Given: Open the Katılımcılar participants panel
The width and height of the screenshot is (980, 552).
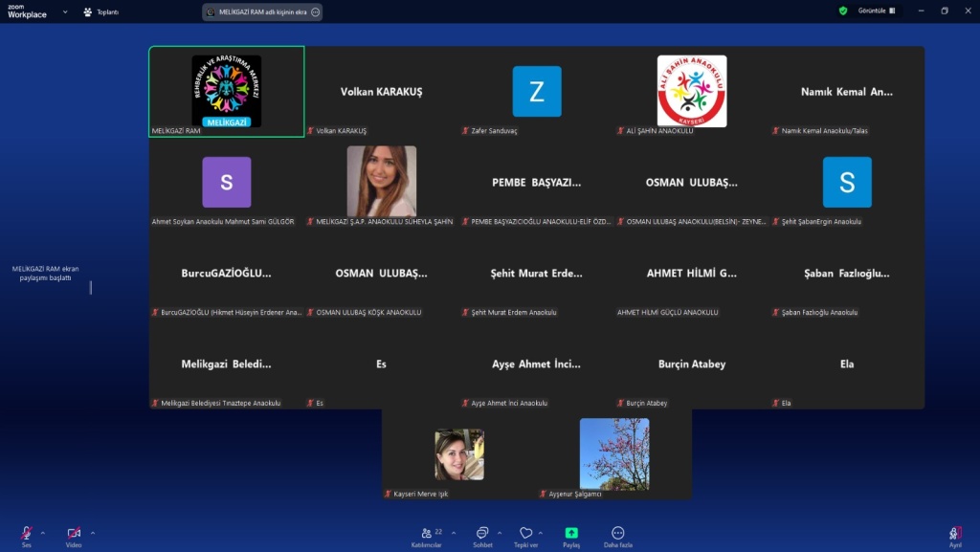Looking at the screenshot, I should [x=427, y=533].
